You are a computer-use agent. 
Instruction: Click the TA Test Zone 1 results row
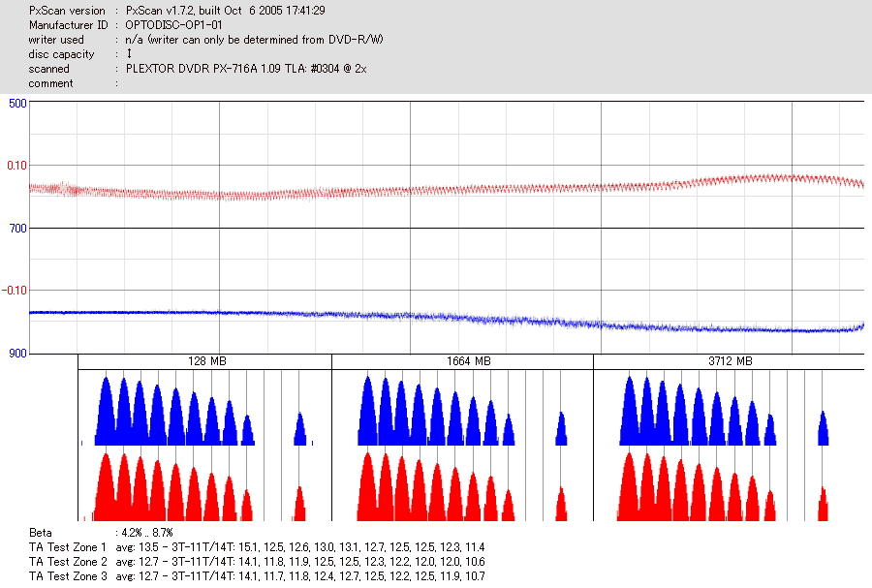257,547
